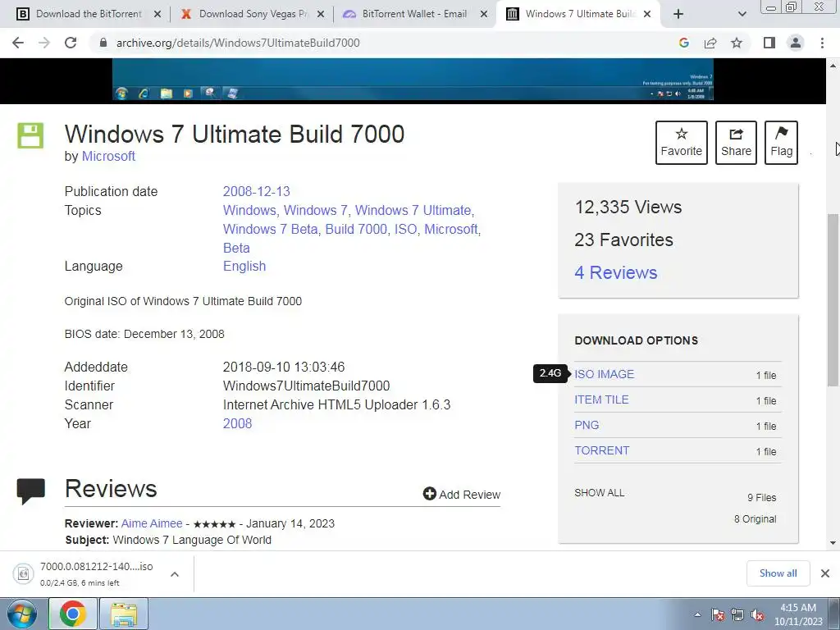Click the Share item button

(736, 143)
